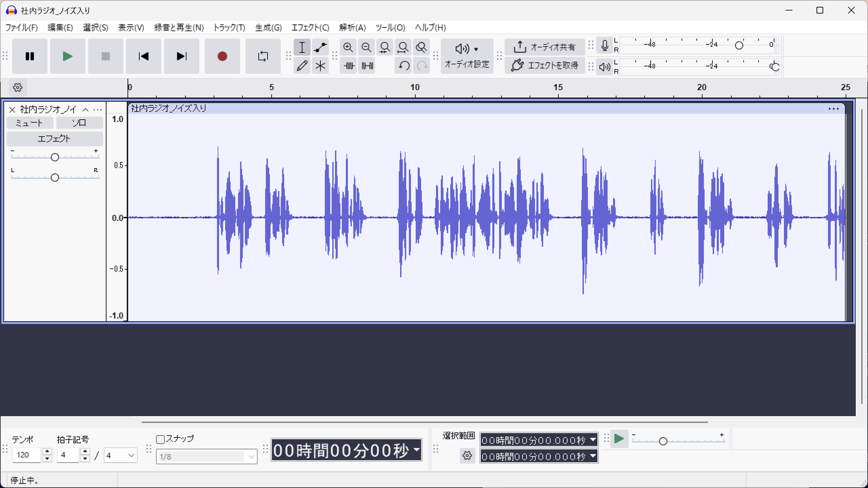The height and width of the screenshot is (488, 868).
Task: Open the time signature denominator dropdown
Action: pyautogui.click(x=121, y=455)
